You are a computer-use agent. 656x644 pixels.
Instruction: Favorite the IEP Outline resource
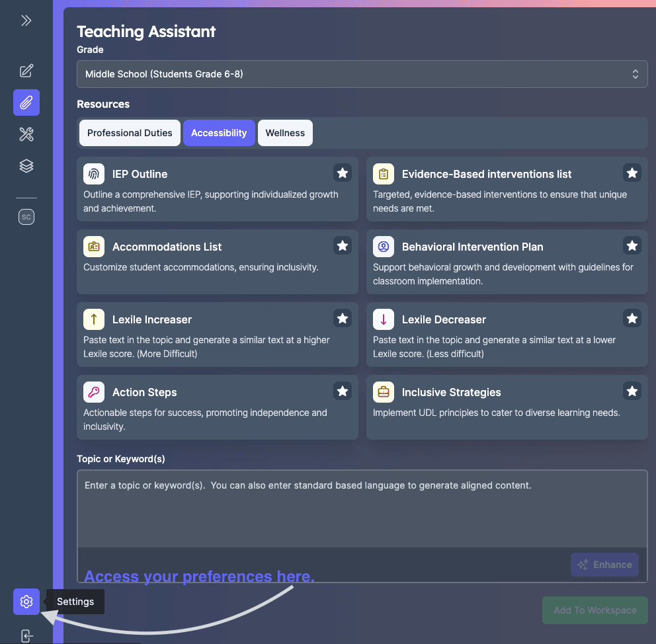pos(343,173)
